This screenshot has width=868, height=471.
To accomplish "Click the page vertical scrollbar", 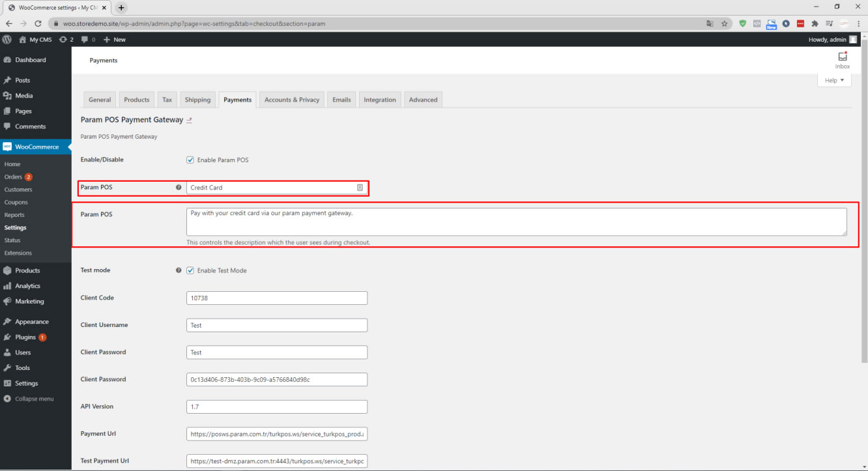I will [865, 202].
